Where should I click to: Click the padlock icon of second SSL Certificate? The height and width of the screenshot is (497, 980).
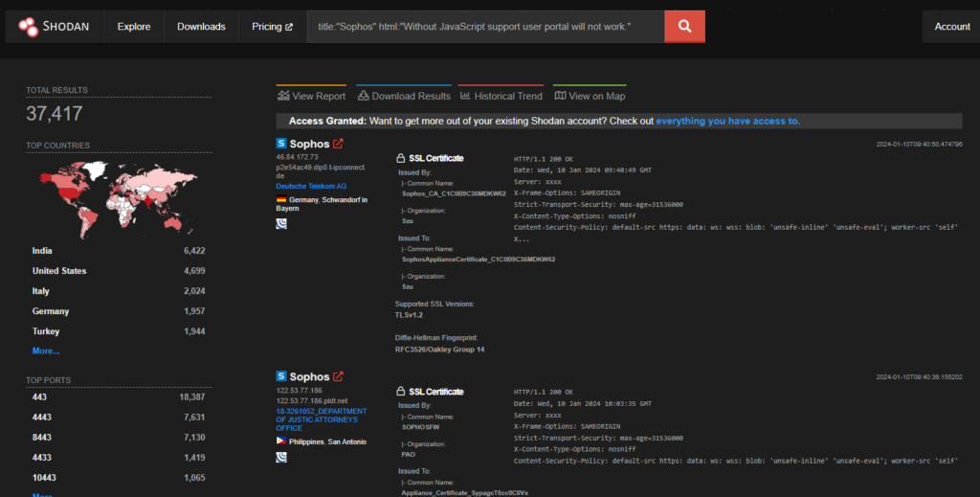[401, 392]
